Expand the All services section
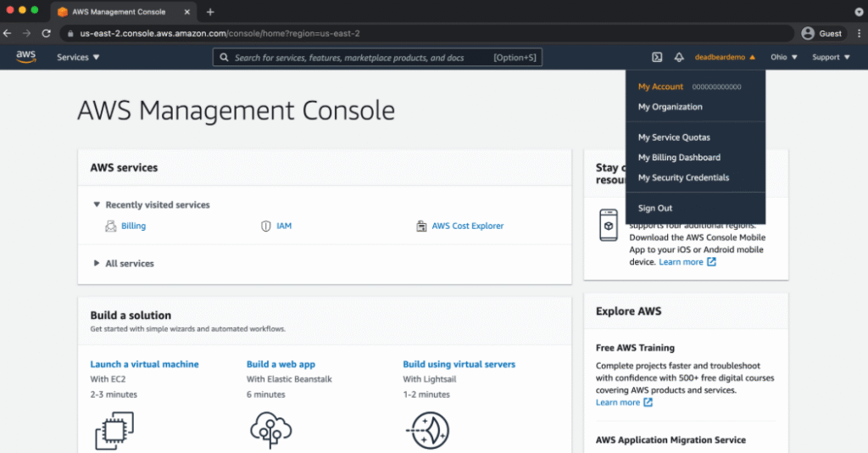868x453 pixels. [97, 263]
